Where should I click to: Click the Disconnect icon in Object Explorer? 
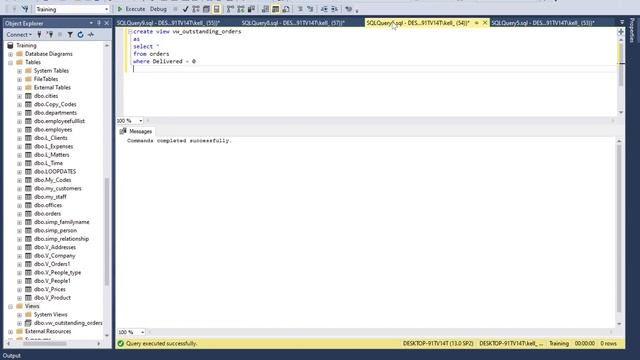50,35
